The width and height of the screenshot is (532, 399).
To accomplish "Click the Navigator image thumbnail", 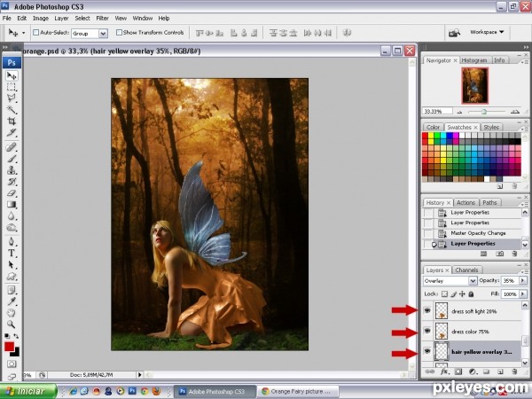I will coord(474,85).
